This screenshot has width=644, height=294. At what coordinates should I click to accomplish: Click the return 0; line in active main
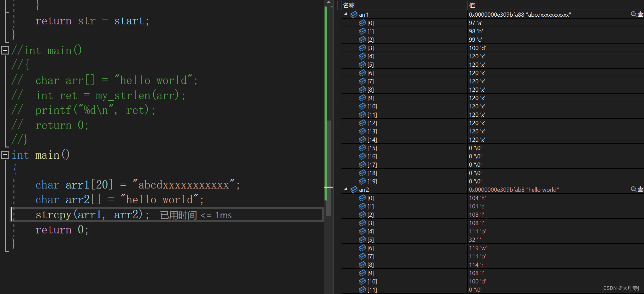(62, 230)
